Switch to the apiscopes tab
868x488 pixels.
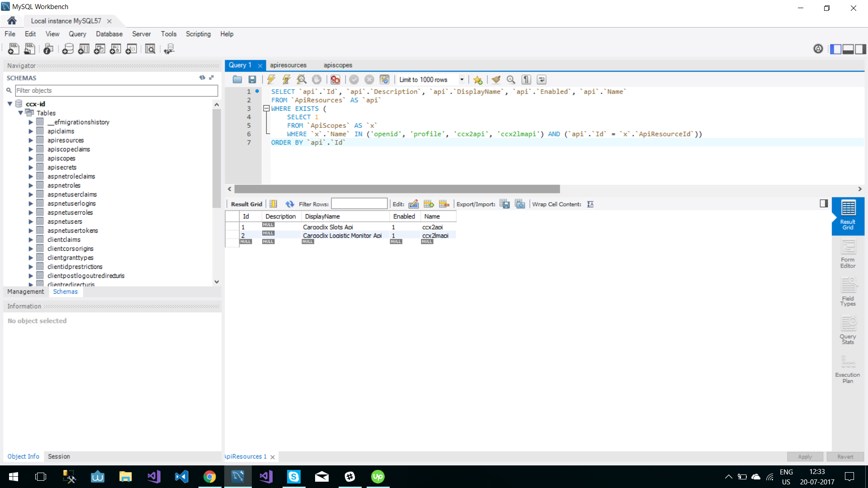coord(338,65)
